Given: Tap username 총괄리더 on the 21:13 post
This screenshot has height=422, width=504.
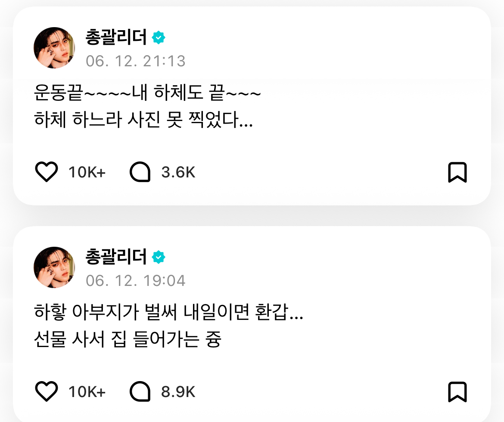Looking at the screenshot, I should (116, 38).
